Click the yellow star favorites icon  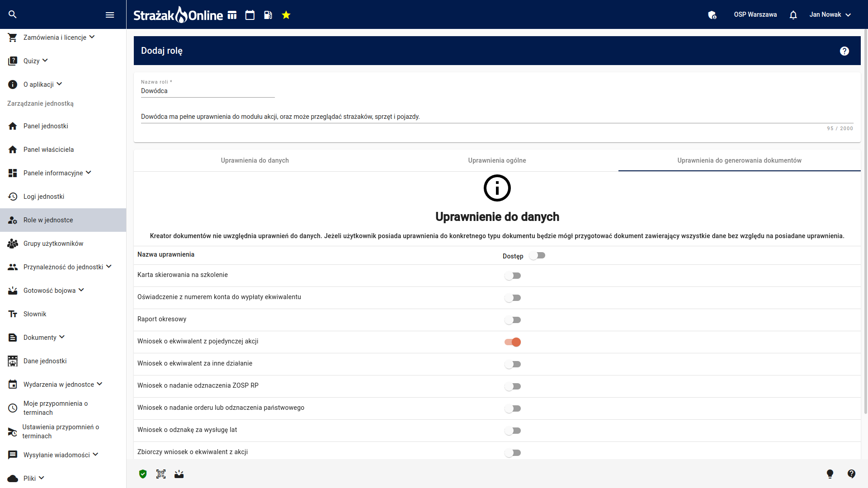point(286,15)
